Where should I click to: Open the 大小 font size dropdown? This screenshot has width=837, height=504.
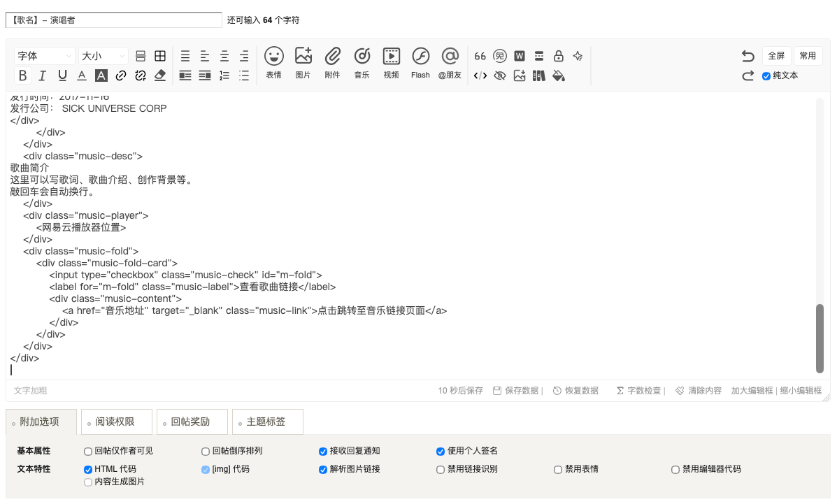(x=103, y=56)
